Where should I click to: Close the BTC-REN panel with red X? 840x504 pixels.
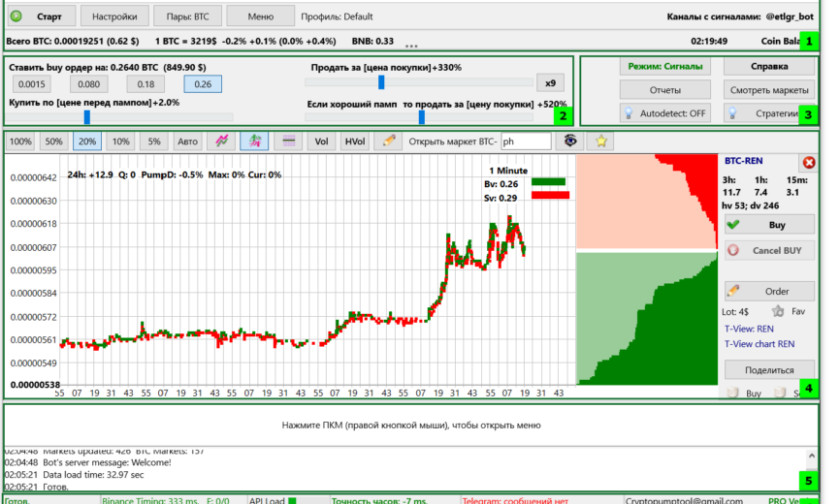[809, 162]
